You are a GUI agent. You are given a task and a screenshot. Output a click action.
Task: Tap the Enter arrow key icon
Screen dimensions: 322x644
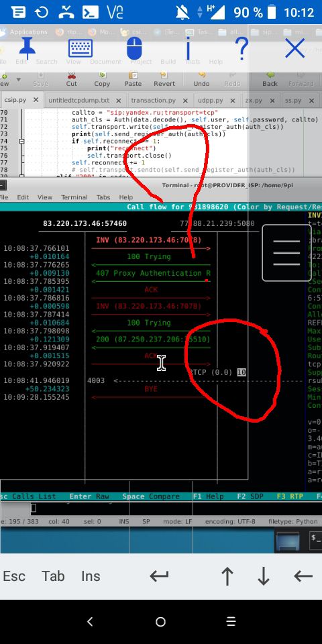tap(160, 576)
